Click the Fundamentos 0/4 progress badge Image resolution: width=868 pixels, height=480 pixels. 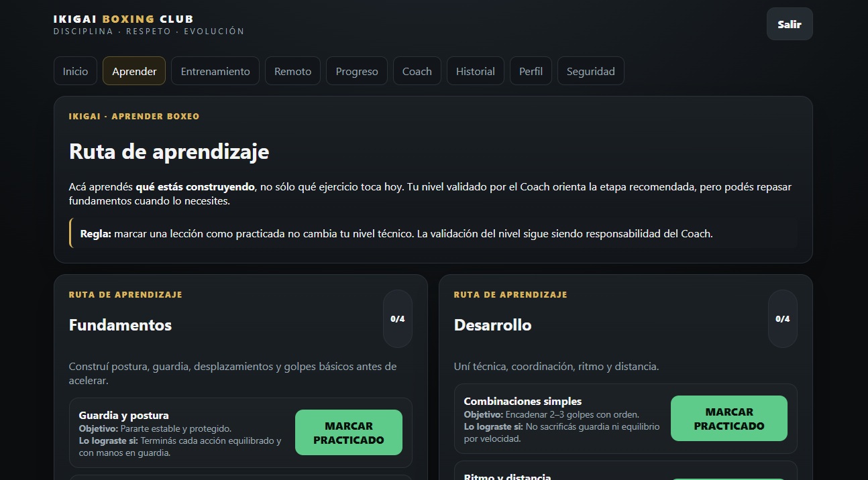coord(398,319)
